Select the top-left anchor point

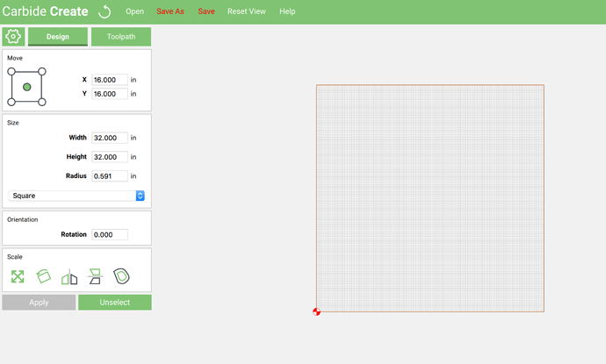pos(11,71)
